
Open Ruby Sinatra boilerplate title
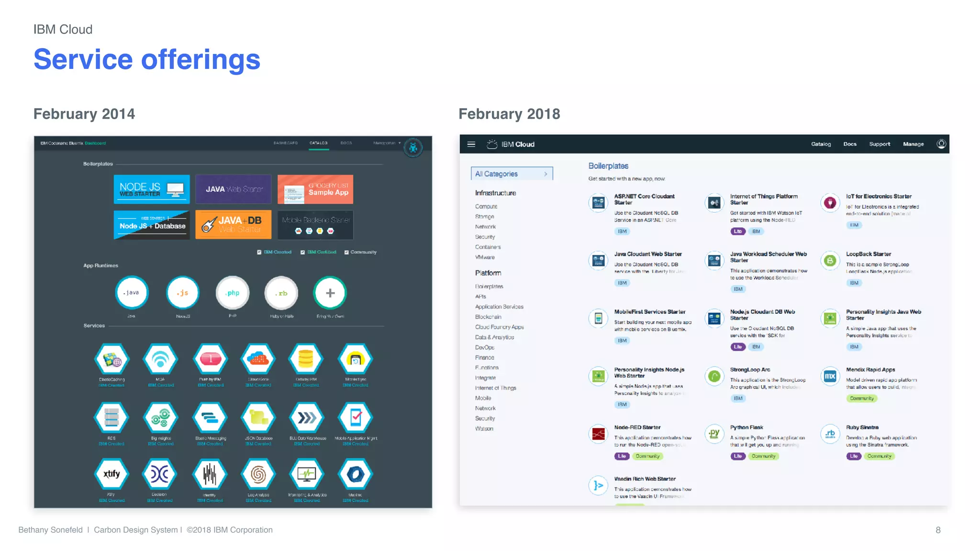pos(862,428)
